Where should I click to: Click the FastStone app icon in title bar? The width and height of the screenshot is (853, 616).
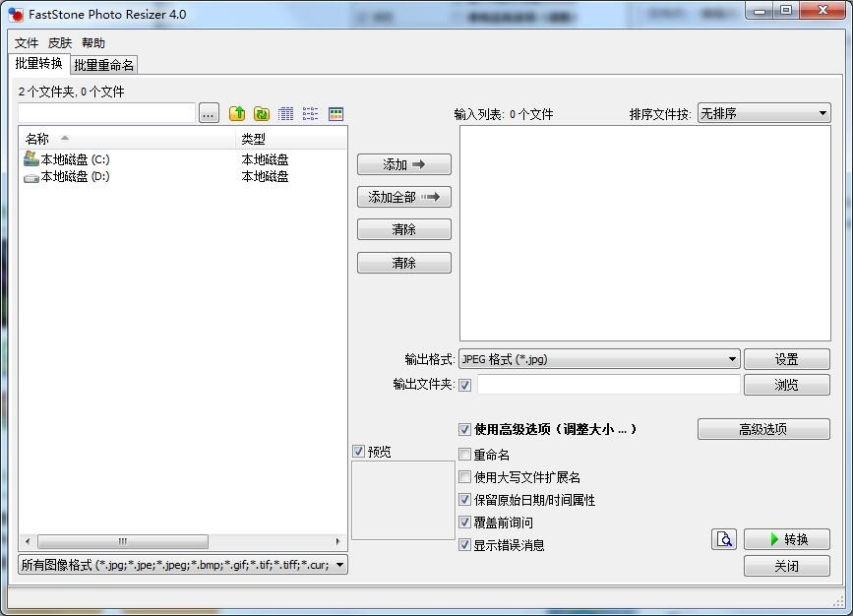[x=17, y=14]
